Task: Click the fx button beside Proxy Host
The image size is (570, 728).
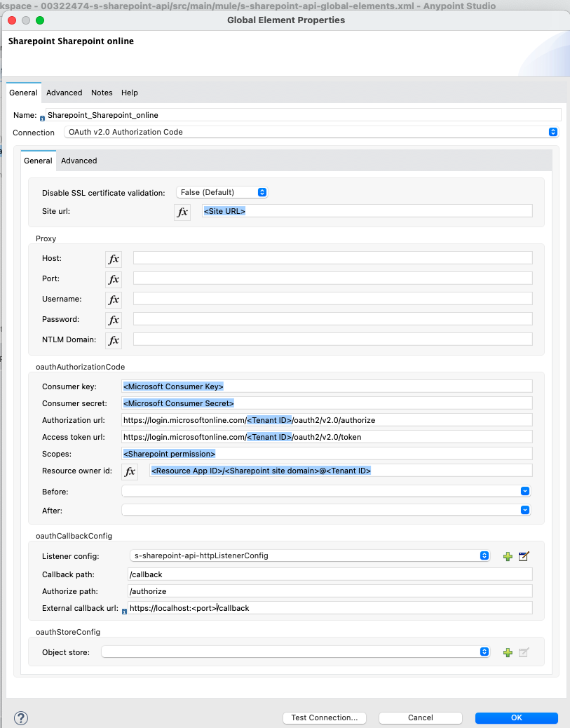Action: tap(114, 259)
